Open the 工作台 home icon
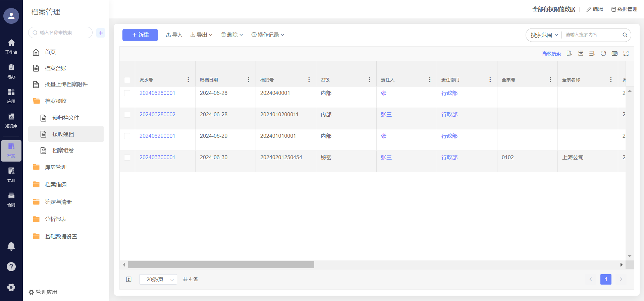 pyautogui.click(x=11, y=46)
